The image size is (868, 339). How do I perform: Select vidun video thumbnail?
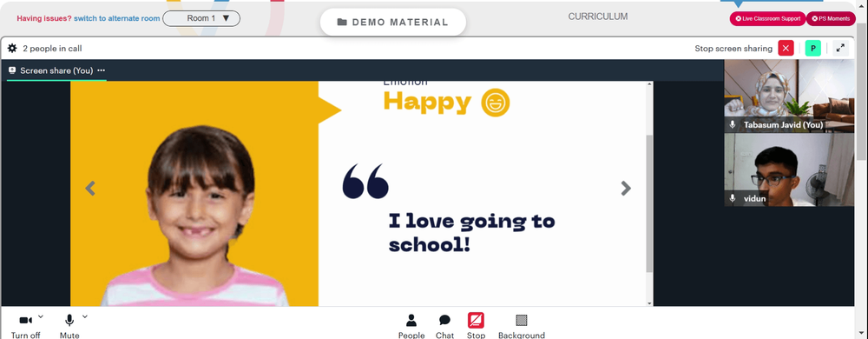tap(789, 170)
